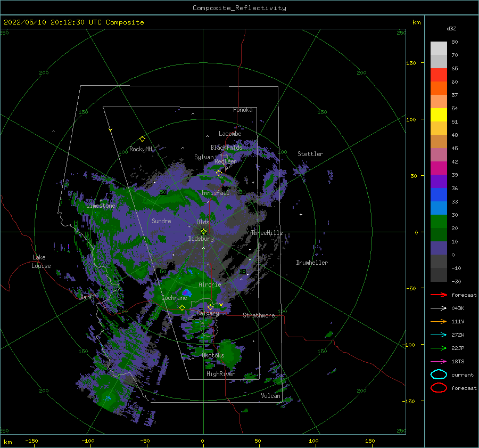This screenshot has height=448, width=479.
Task: Click the Stettler city label
Action: 310,154
